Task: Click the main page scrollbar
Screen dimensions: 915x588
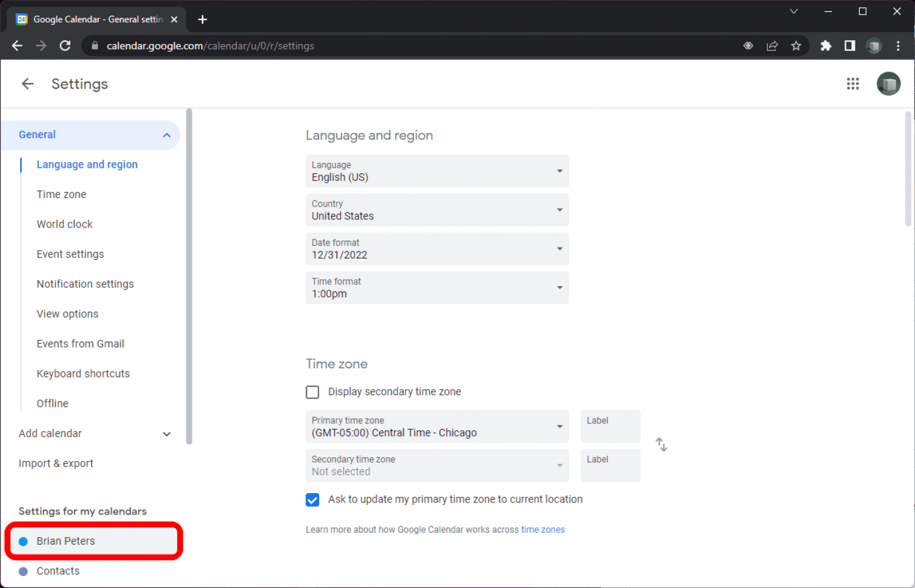Action: [x=908, y=168]
